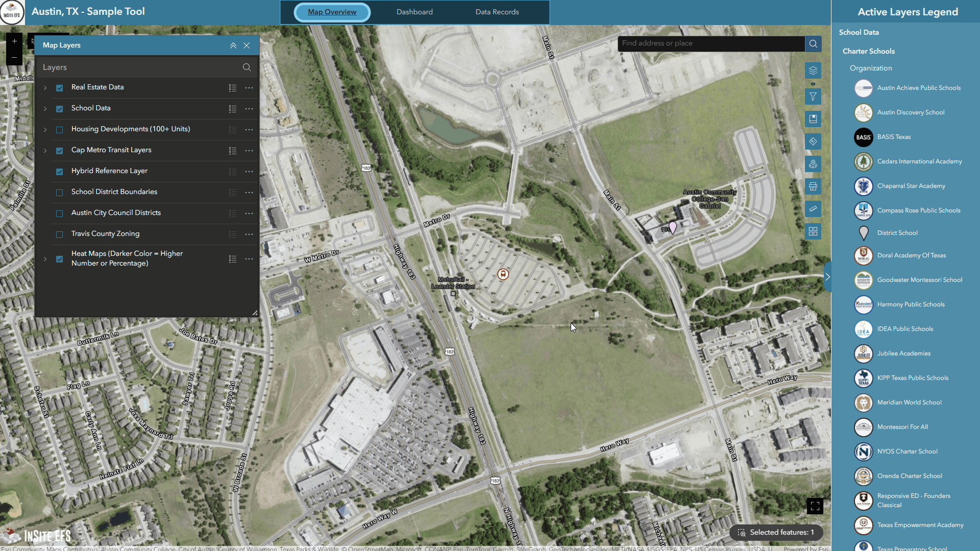Click the print tool icon

[813, 186]
